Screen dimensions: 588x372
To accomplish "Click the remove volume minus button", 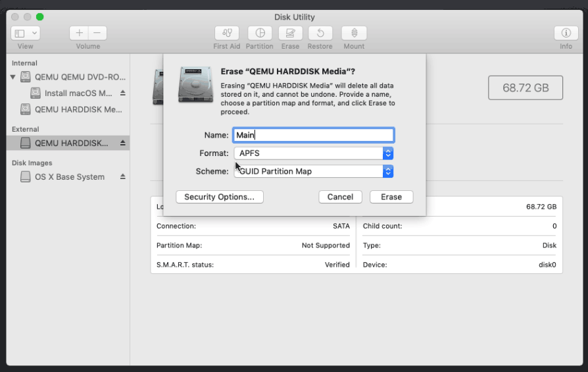I will (x=97, y=33).
